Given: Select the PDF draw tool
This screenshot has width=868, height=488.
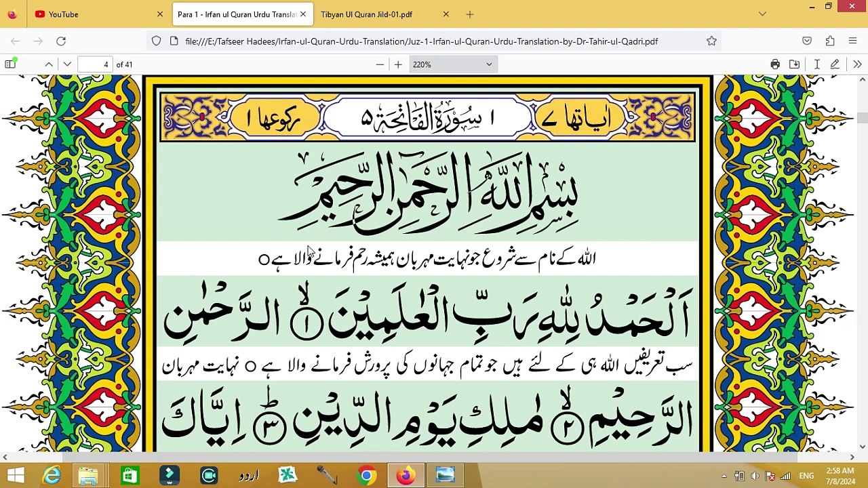Looking at the screenshot, I should [x=835, y=64].
